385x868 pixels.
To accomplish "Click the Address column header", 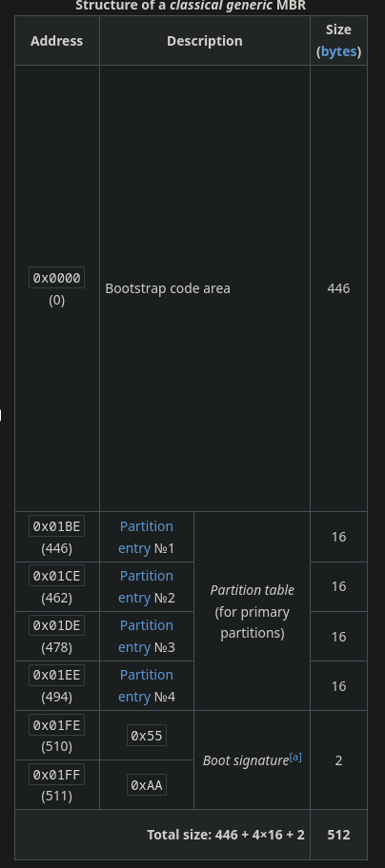I will (56, 41).
